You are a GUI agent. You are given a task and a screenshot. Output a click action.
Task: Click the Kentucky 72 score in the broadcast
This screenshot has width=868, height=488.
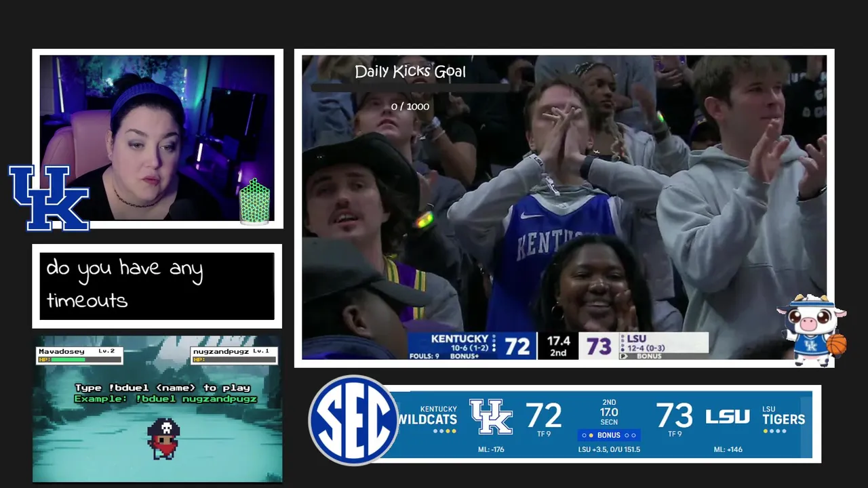pyautogui.click(x=517, y=346)
